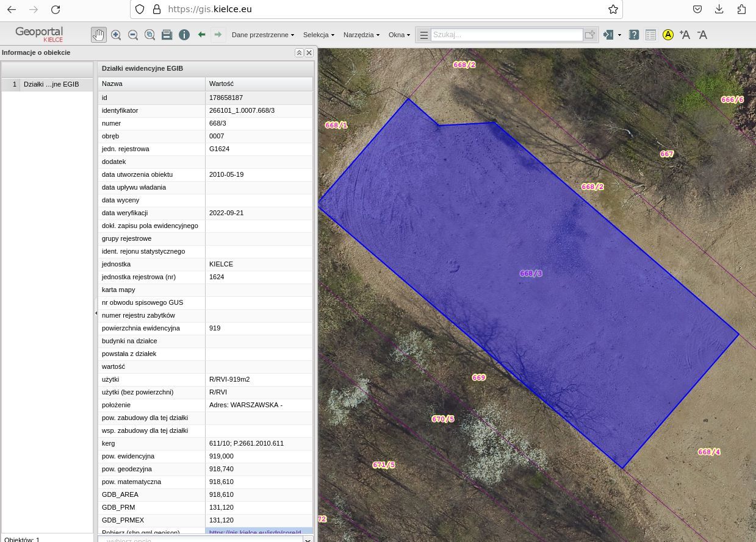Click identifier value 266101_1.0007.668/3
Viewport: 756px width, 542px height.
tap(242, 110)
